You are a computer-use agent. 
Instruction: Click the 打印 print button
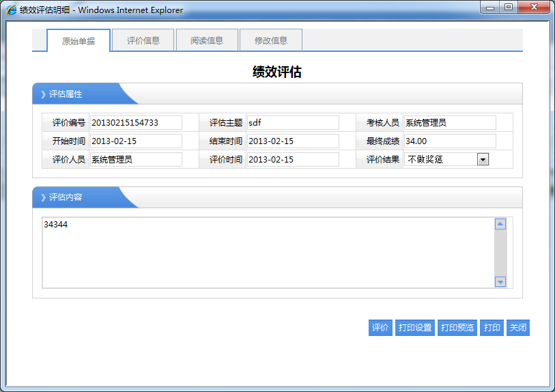(492, 328)
